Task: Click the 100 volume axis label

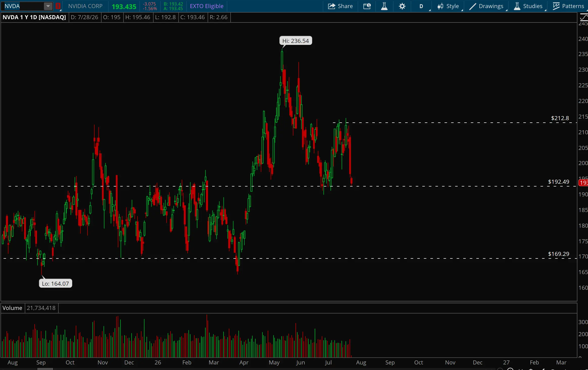Action: 583,346
